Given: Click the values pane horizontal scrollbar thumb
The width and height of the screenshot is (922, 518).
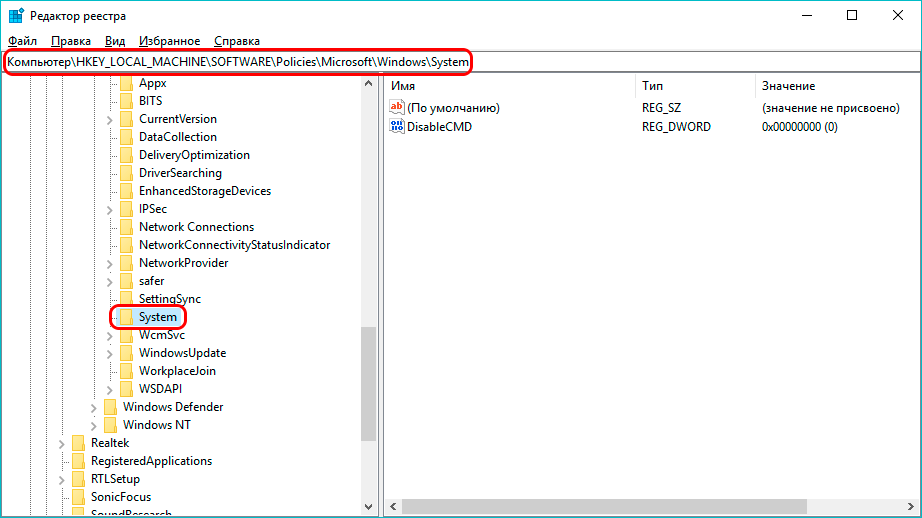Looking at the screenshot, I should [x=604, y=506].
